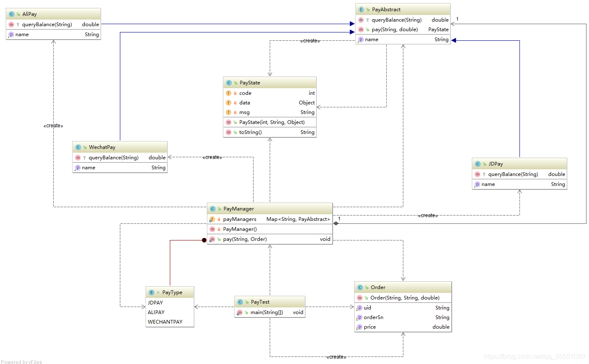Click method icon beside main(String[])
589x364 pixels.
click(240, 312)
